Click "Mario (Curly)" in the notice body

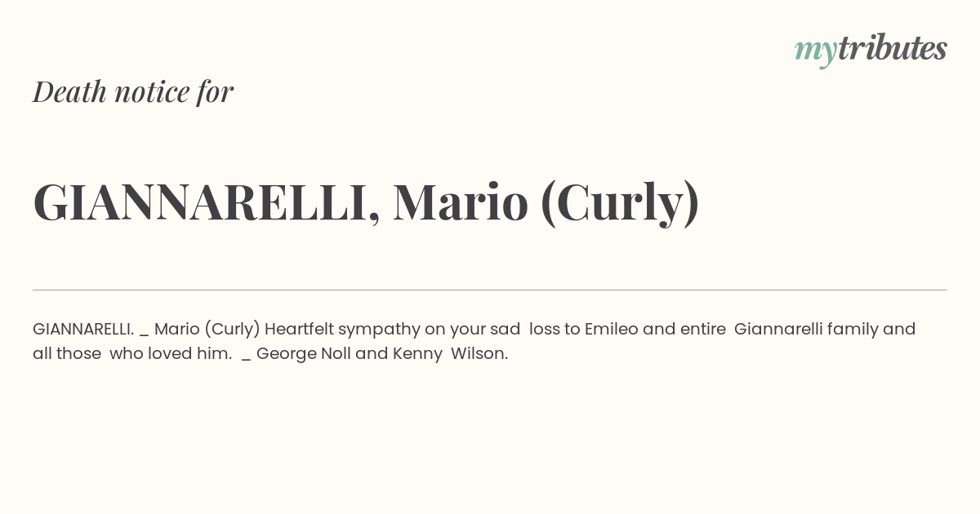[x=207, y=330]
